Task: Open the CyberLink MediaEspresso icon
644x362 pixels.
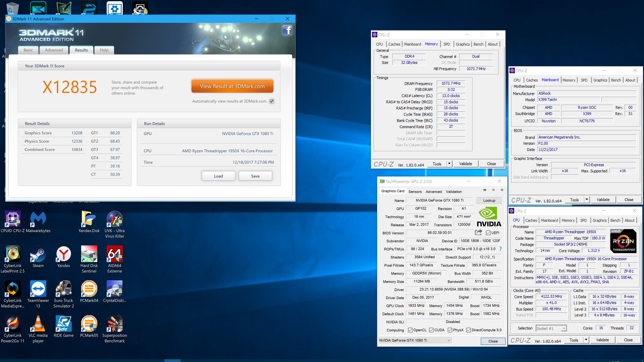Action: [13, 295]
